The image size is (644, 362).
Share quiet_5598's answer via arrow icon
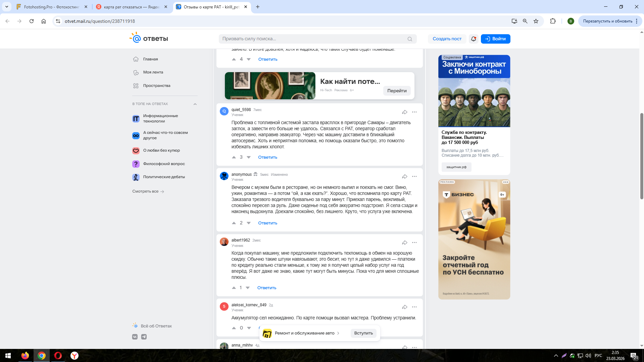point(404,112)
